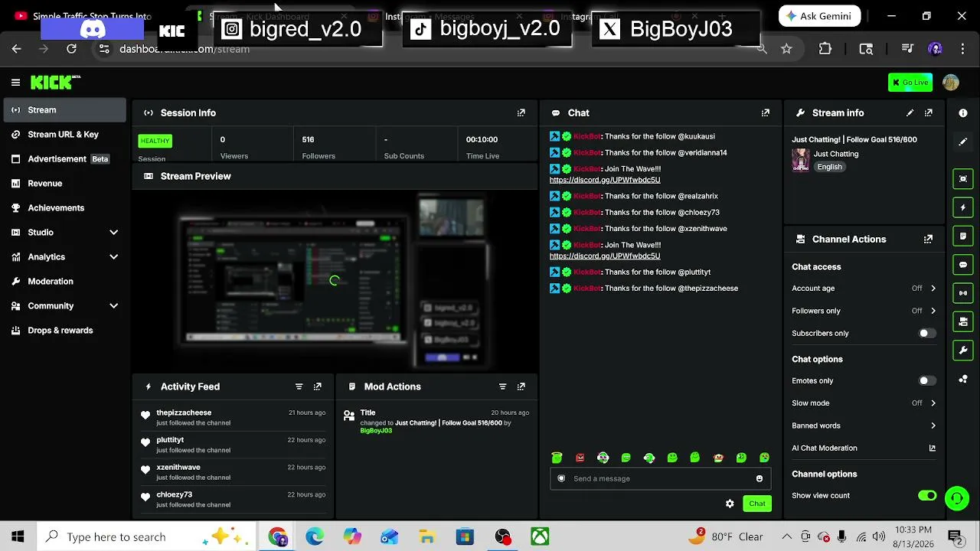Open the emoji picker in the message box

pos(759,478)
